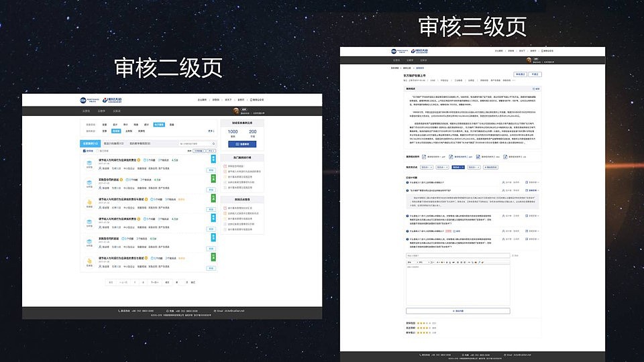Screen dimensions: 644x362
Task: Click case title 东方锅炉包装上市
Action: click(x=415, y=76)
